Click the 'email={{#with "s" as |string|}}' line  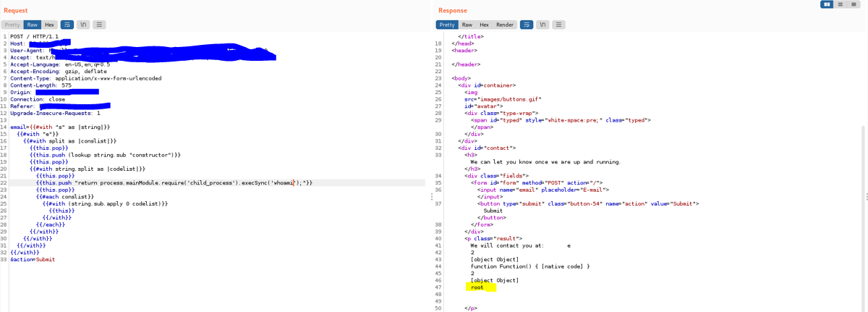tap(60, 127)
